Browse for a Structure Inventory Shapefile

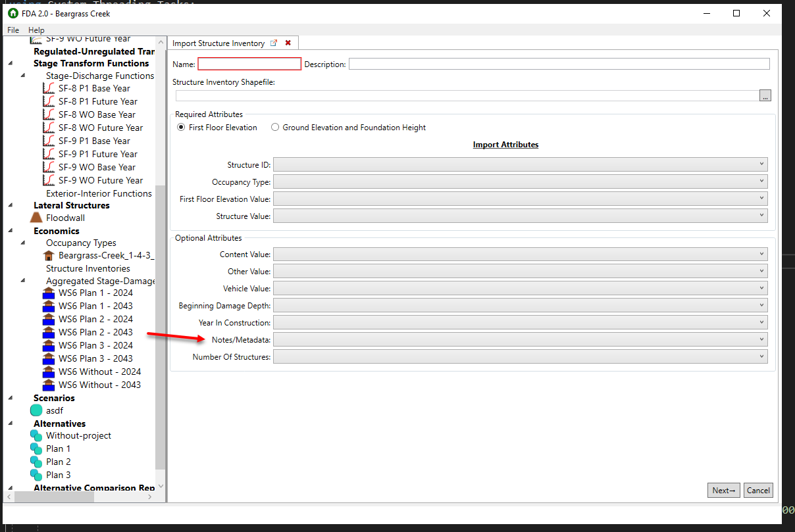pos(765,95)
